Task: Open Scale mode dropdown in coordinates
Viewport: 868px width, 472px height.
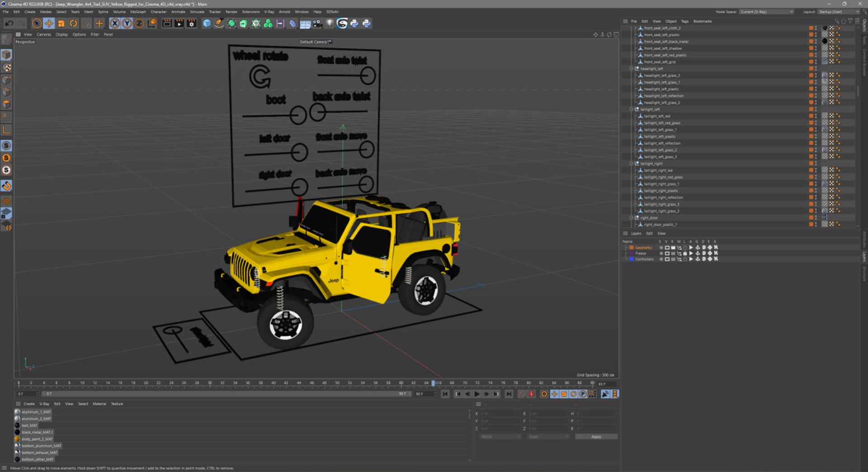Action: coord(548,437)
